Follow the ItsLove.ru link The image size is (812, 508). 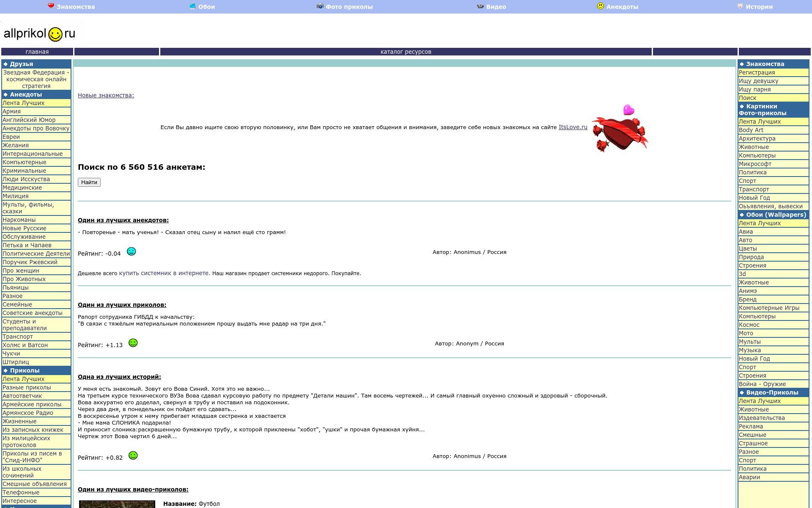click(x=573, y=127)
